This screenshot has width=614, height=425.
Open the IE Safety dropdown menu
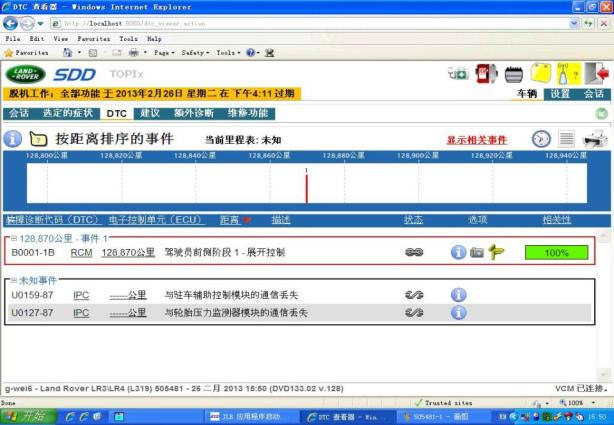click(195, 52)
